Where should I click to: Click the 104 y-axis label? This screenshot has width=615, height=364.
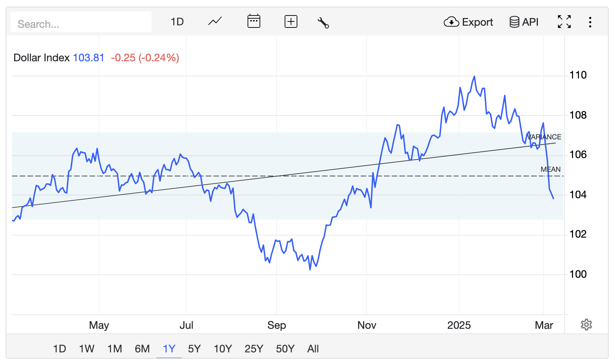pyautogui.click(x=578, y=195)
